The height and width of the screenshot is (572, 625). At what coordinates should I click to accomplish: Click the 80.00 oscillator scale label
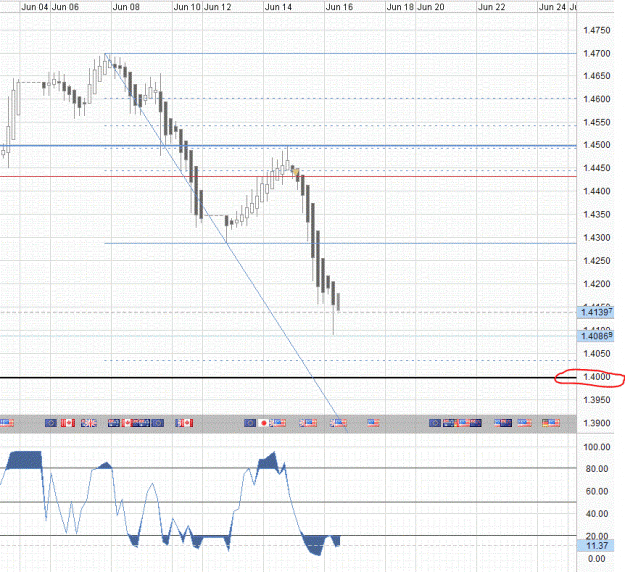tap(597, 469)
